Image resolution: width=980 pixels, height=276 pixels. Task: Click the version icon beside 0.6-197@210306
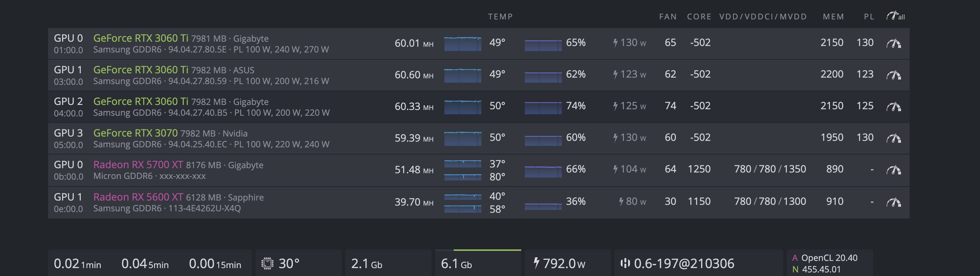click(625, 263)
